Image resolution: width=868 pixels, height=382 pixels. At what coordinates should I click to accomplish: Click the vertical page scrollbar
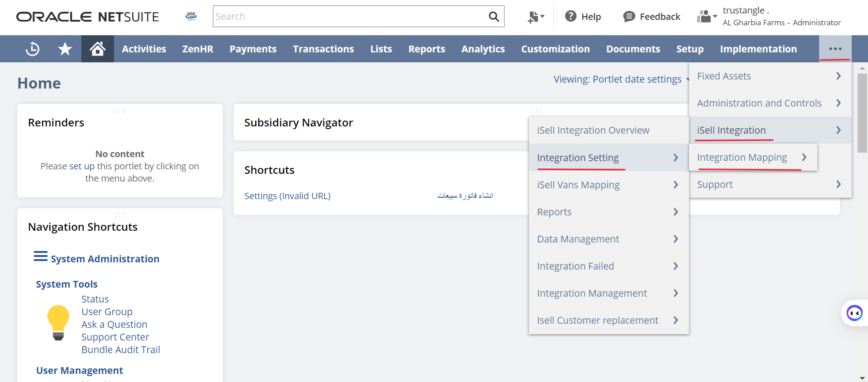[862, 113]
